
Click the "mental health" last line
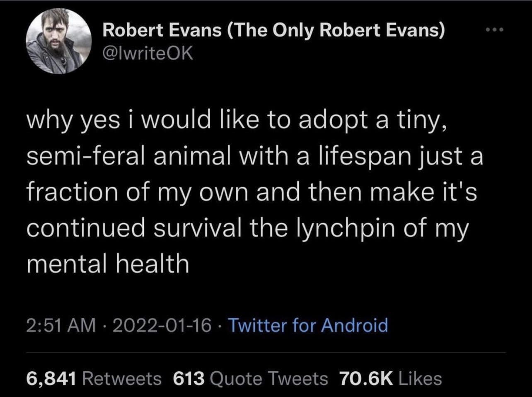click(x=108, y=264)
